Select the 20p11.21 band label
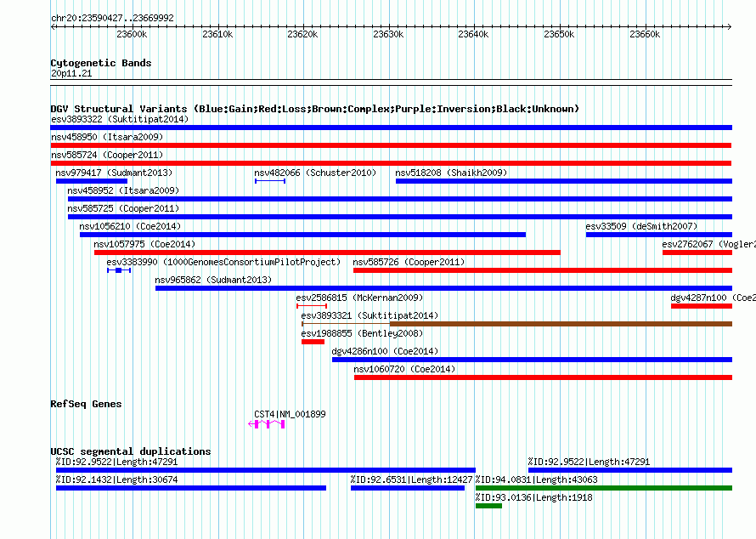 [x=71, y=73]
